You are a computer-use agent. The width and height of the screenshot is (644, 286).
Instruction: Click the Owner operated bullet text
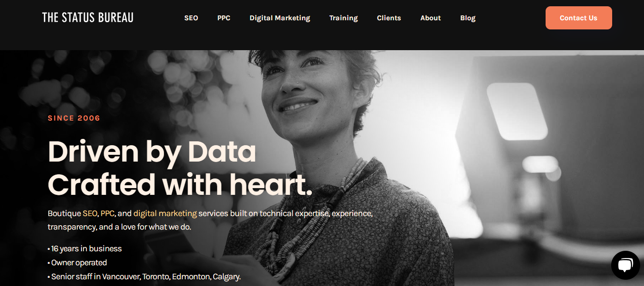(x=77, y=263)
